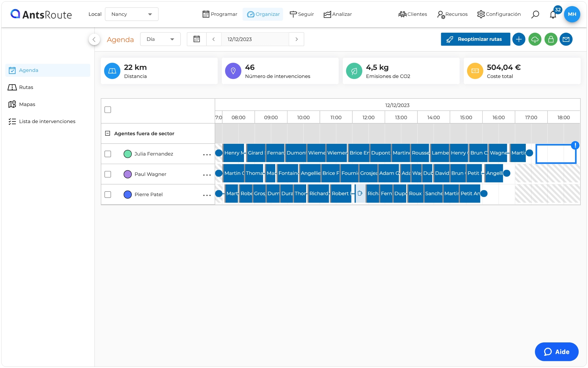Click the CO2 emissions leaf icon
588x368 pixels.
click(354, 71)
